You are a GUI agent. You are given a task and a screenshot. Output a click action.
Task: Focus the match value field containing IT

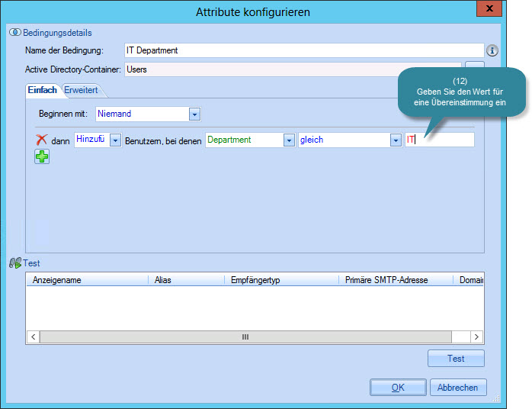click(439, 140)
